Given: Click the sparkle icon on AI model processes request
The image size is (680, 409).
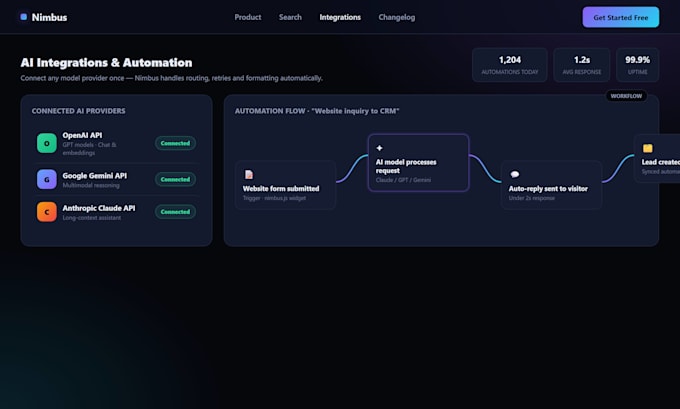Looking at the screenshot, I should [379, 148].
